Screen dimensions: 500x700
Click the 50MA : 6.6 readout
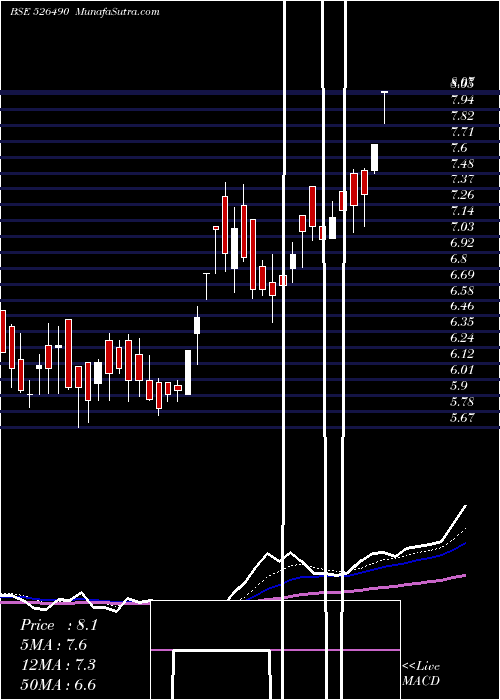58,684
